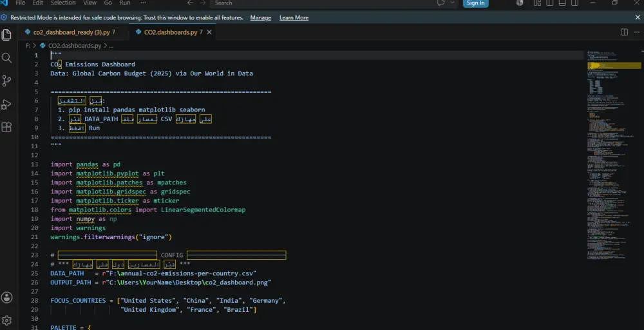
Task: Click the Customize Layout icon
Action: pos(537,3)
